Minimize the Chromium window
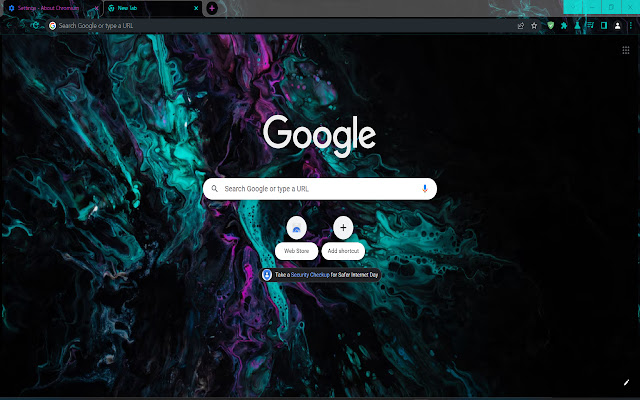 click(592, 7)
